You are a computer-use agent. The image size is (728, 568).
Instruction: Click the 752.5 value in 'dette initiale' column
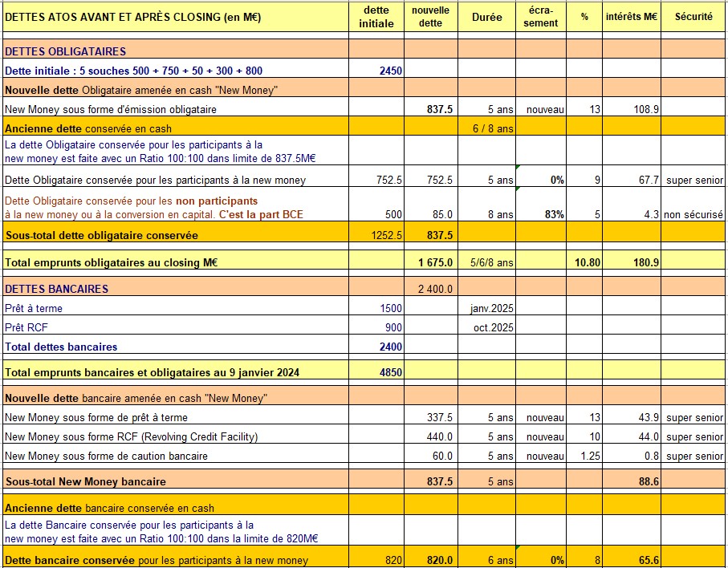point(389,180)
